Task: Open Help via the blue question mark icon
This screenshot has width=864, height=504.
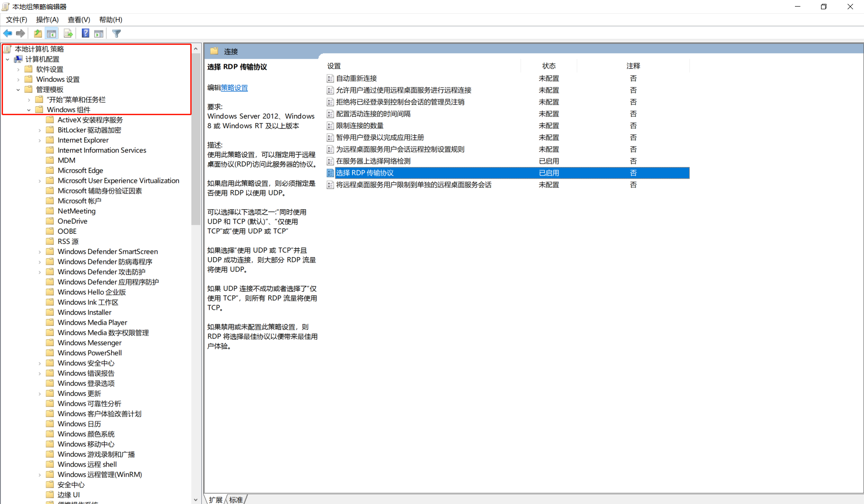Action: tap(85, 34)
